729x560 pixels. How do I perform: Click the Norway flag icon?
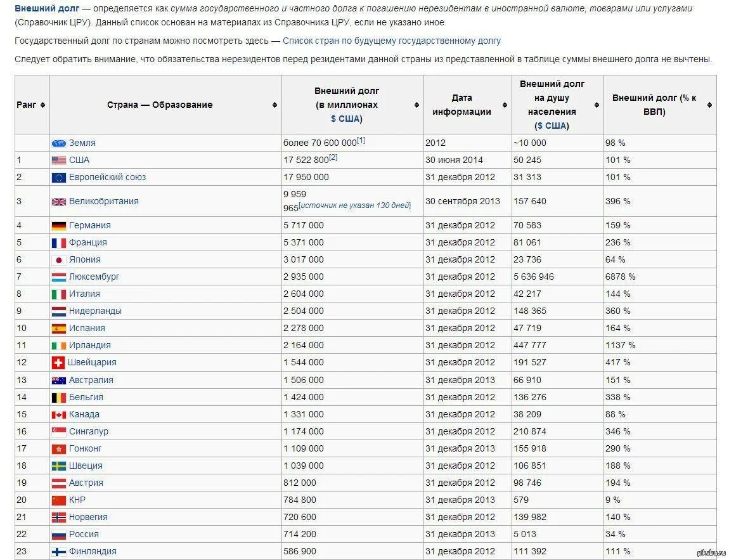click(x=59, y=518)
